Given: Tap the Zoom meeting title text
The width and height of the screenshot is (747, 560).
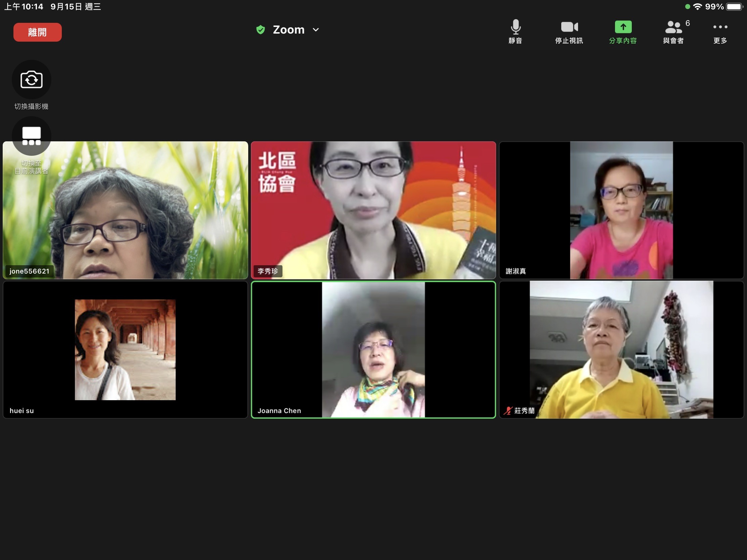Looking at the screenshot, I should click(289, 30).
